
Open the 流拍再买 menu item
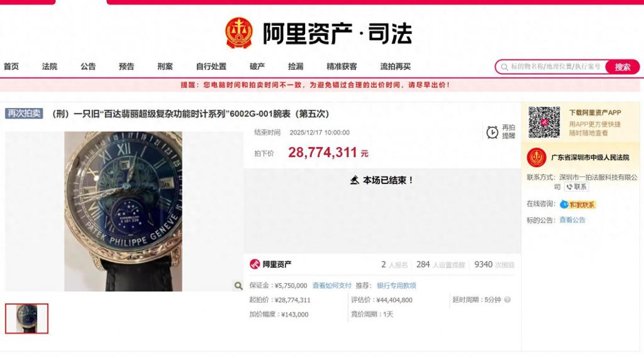(395, 67)
